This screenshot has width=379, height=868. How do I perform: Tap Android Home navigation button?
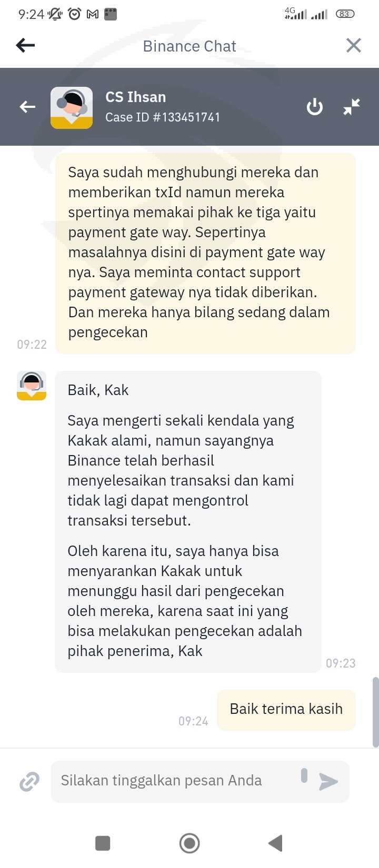pyautogui.click(x=189, y=843)
